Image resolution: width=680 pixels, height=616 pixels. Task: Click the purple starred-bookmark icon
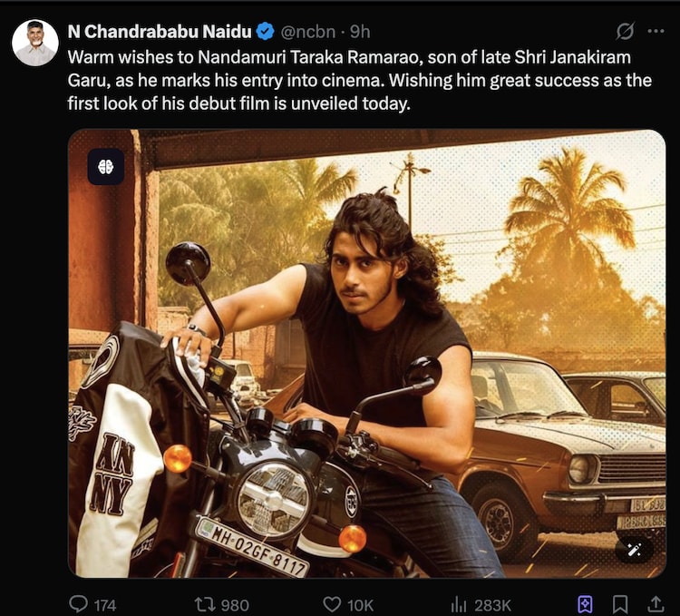[586, 603]
